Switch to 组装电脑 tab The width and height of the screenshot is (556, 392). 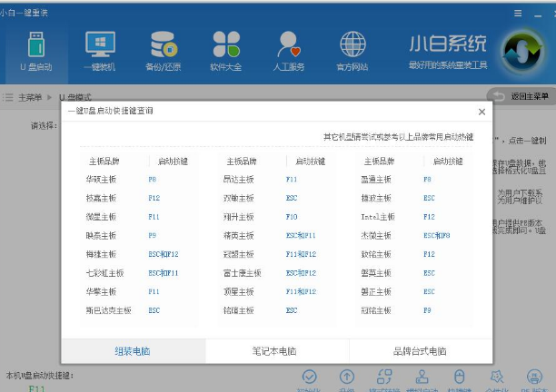point(134,350)
